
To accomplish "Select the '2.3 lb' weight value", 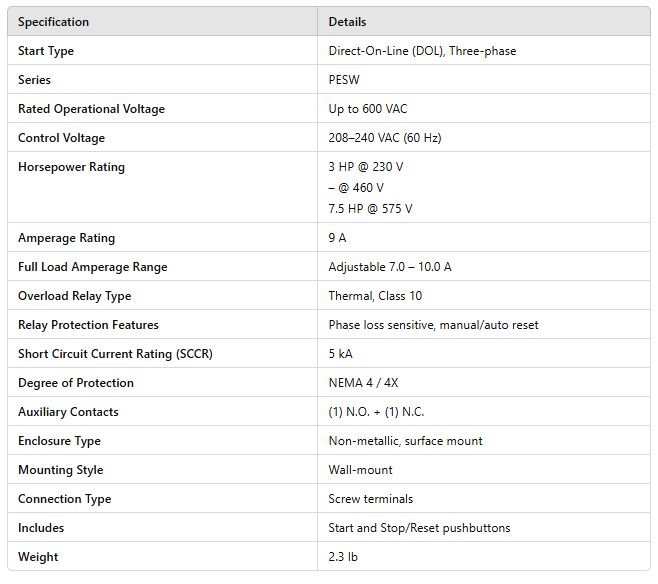I will click(343, 557).
